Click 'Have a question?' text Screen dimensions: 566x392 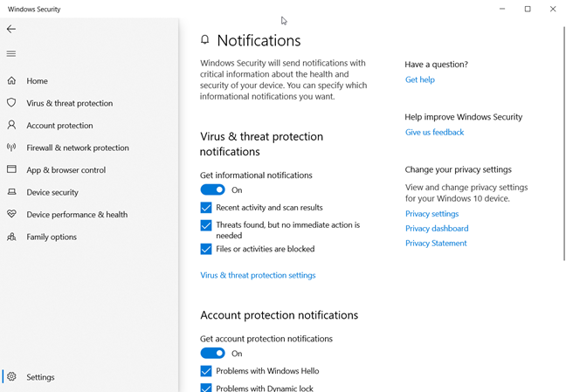pos(436,65)
